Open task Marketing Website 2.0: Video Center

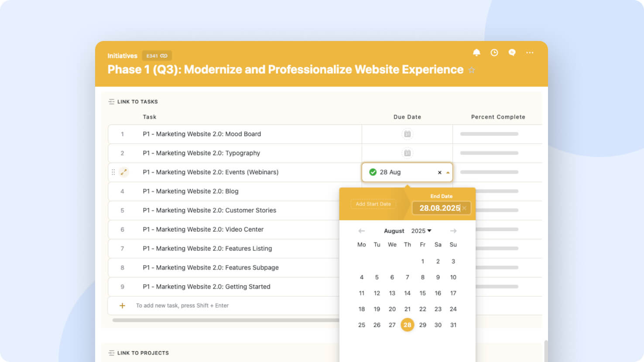pyautogui.click(x=203, y=229)
